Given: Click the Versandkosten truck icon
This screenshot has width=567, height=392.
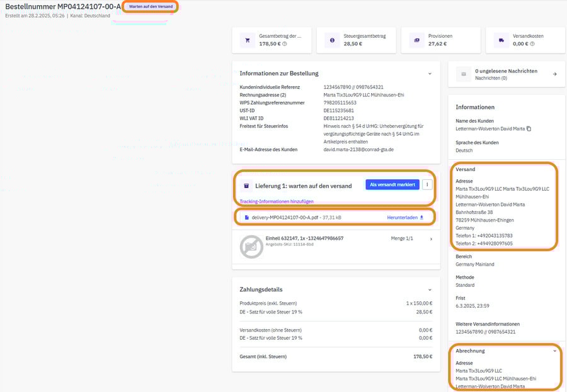Looking at the screenshot, I should 501,40.
